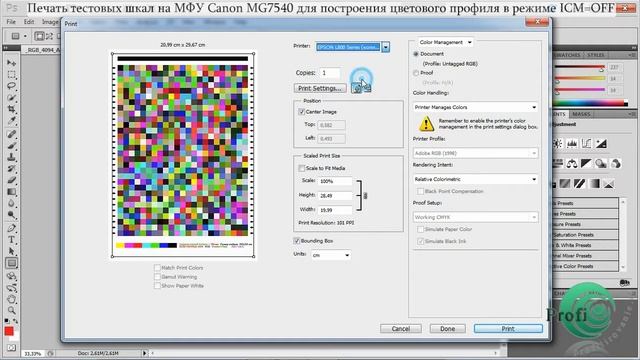Open the File menu
640x360 pixels.
pyautogui.click(x=11, y=22)
